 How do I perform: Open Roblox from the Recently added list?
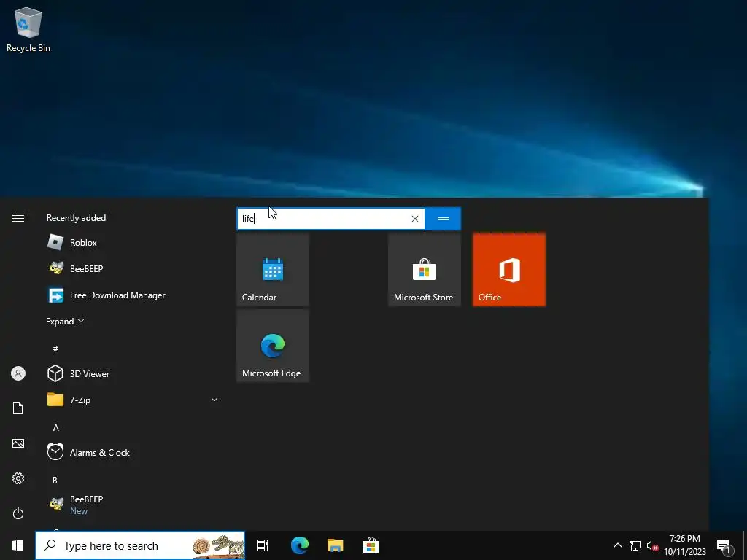132,242
